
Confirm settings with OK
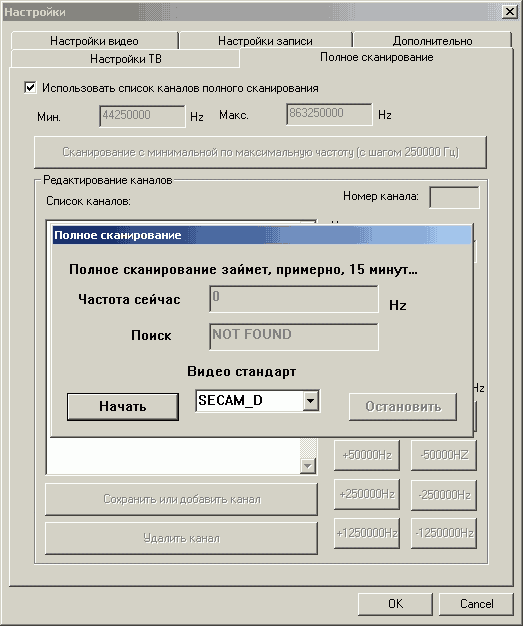(395, 604)
